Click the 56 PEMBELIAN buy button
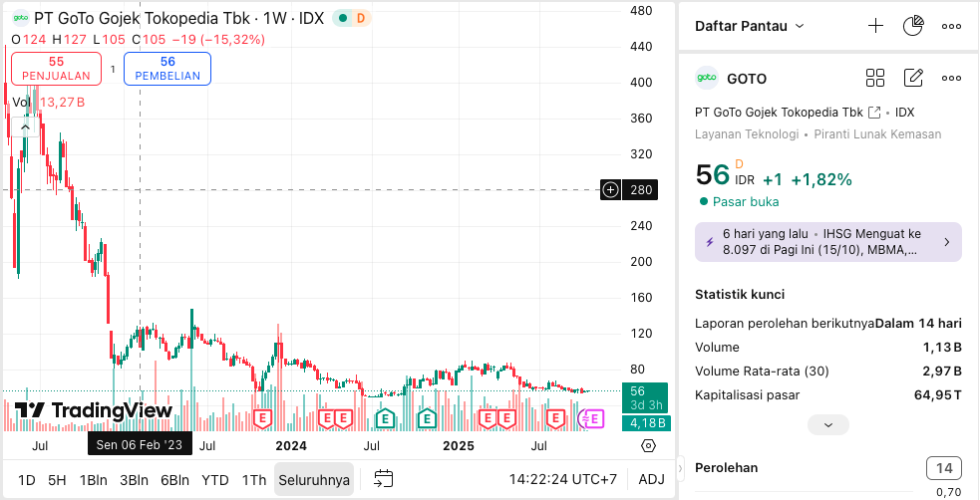The image size is (980, 500). click(x=167, y=69)
